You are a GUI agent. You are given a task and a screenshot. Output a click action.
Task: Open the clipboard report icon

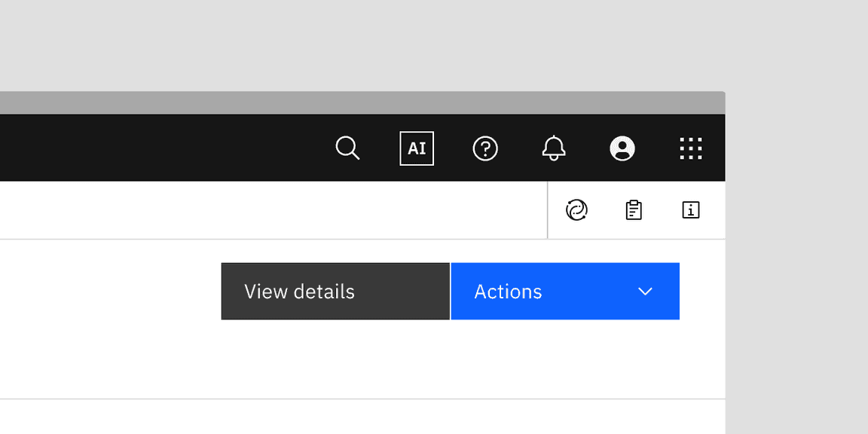[x=633, y=209]
